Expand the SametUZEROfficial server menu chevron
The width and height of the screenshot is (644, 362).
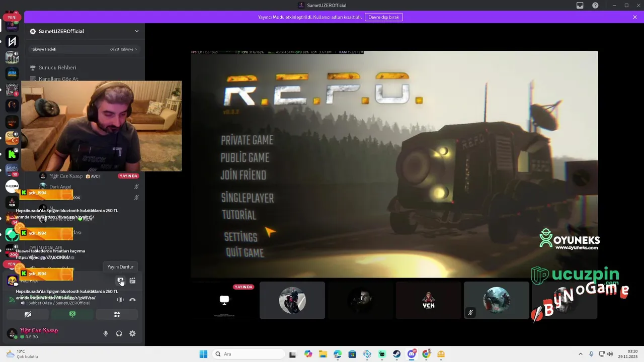tap(136, 31)
